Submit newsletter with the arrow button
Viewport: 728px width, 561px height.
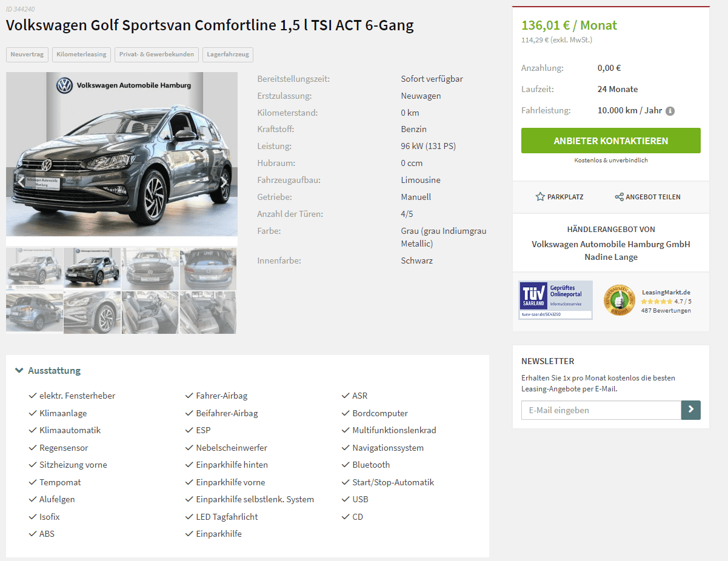(691, 410)
